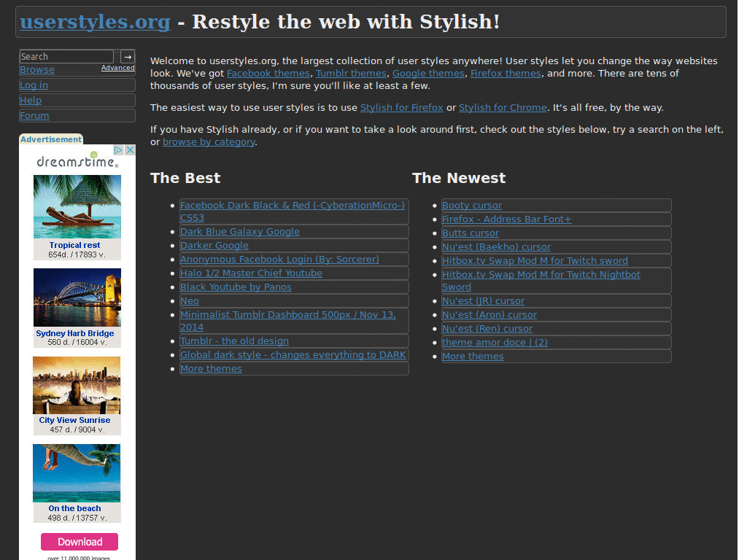Open Nu'est (Aron) cursor style
The height and width of the screenshot is (560, 747).
(489, 314)
